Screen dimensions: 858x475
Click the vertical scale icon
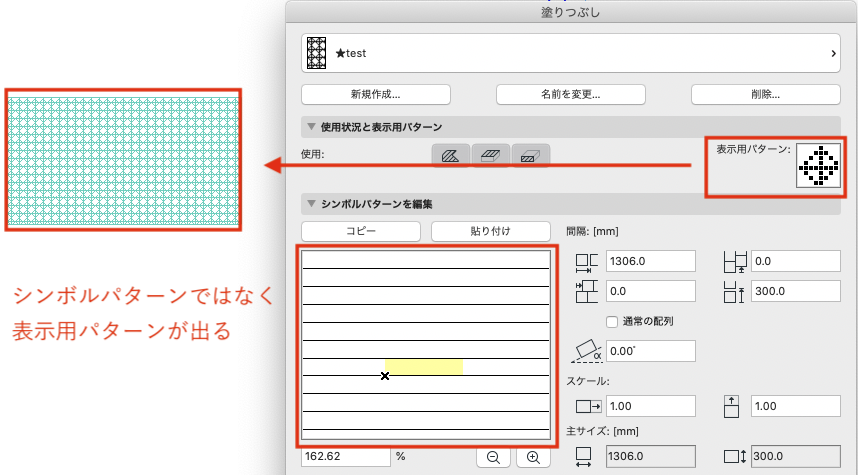point(732,407)
